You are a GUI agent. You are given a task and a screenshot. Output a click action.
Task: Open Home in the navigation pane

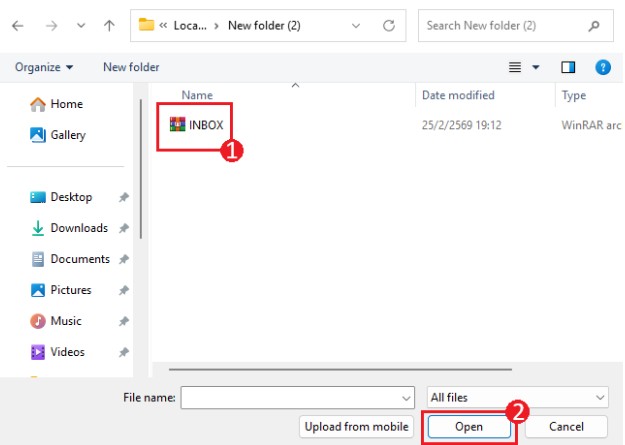click(x=66, y=104)
